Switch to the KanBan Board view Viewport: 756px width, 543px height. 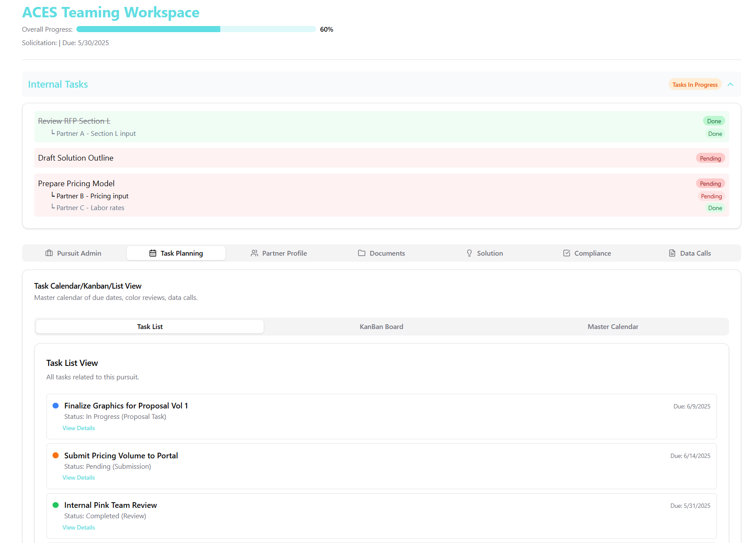tap(381, 327)
